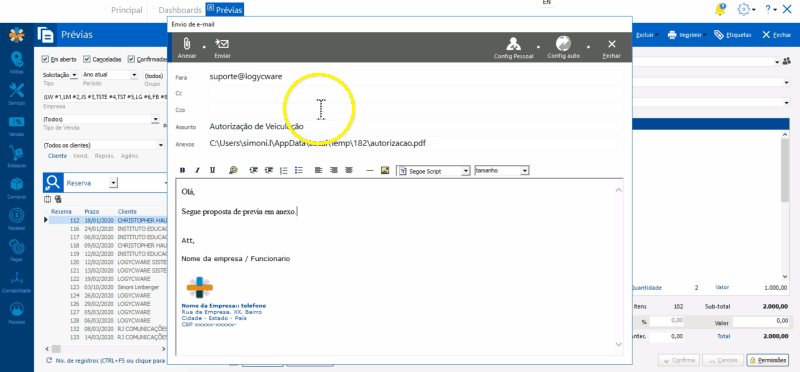800x372 pixels.
Task: Click the font color palette icon
Action: (233, 170)
